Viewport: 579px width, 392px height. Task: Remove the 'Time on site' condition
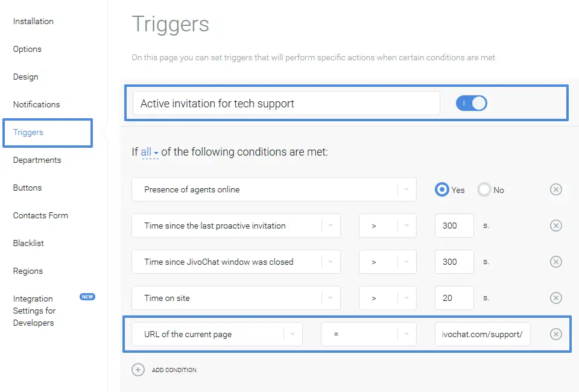pyautogui.click(x=556, y=298)
